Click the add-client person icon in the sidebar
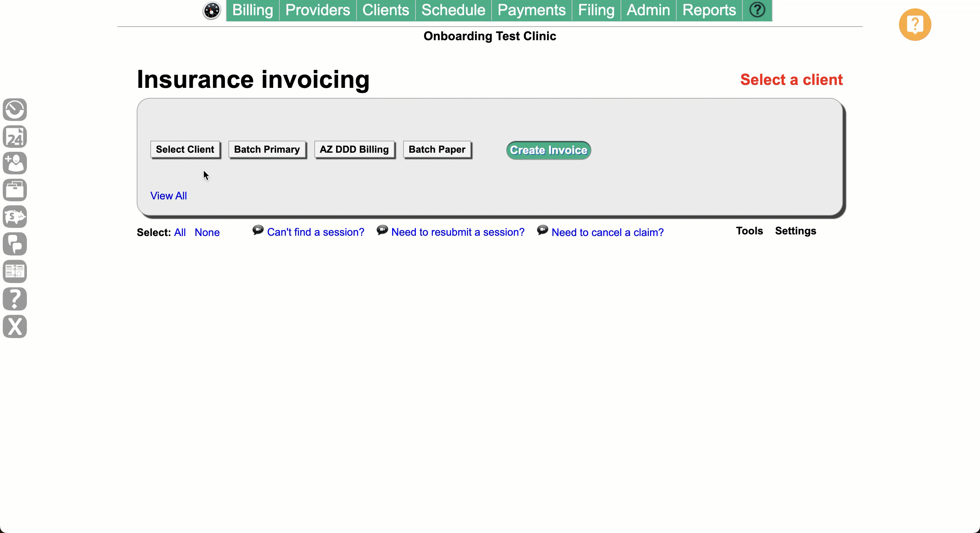This screenshot has width=980, height=533. (x=15, y=163)
